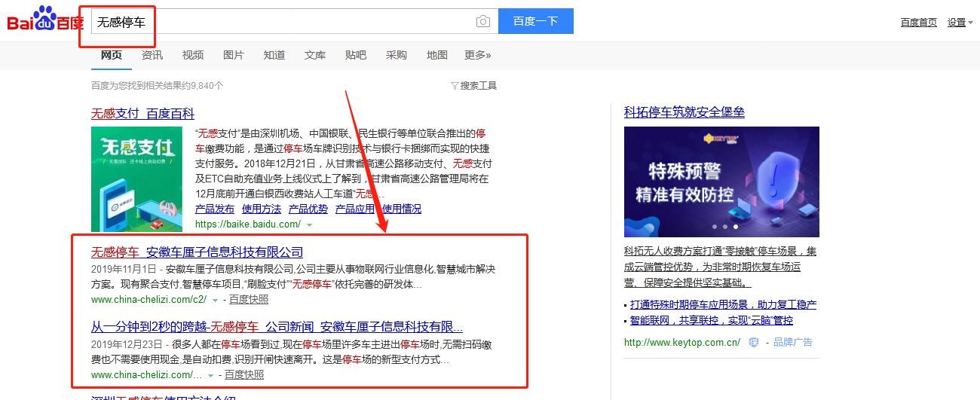Open the 无感停车 安徽车厘子信息科技有限公司 result
The width and height of the screenshot is (980, 400).
tap(197, 252)
